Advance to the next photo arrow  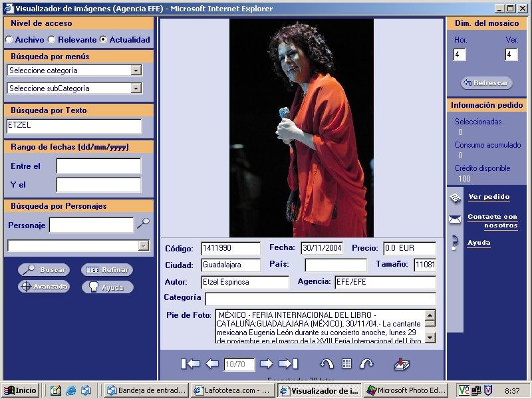coord(266,364)
